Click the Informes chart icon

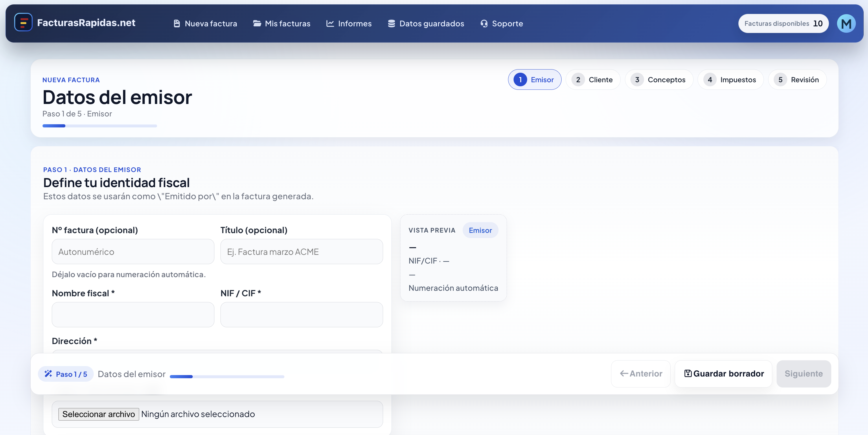(x=330, y=24)
